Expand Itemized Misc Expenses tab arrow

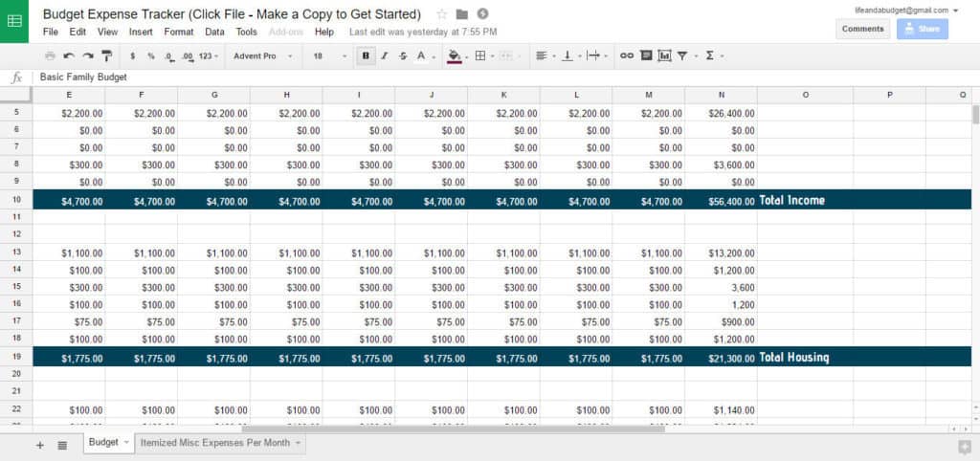click(x=299, y=443)
